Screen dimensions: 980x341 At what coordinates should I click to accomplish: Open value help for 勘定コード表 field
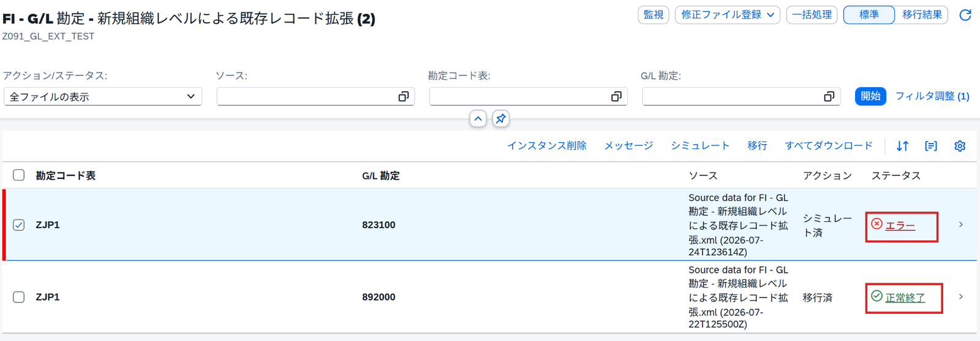pos(616,96)
